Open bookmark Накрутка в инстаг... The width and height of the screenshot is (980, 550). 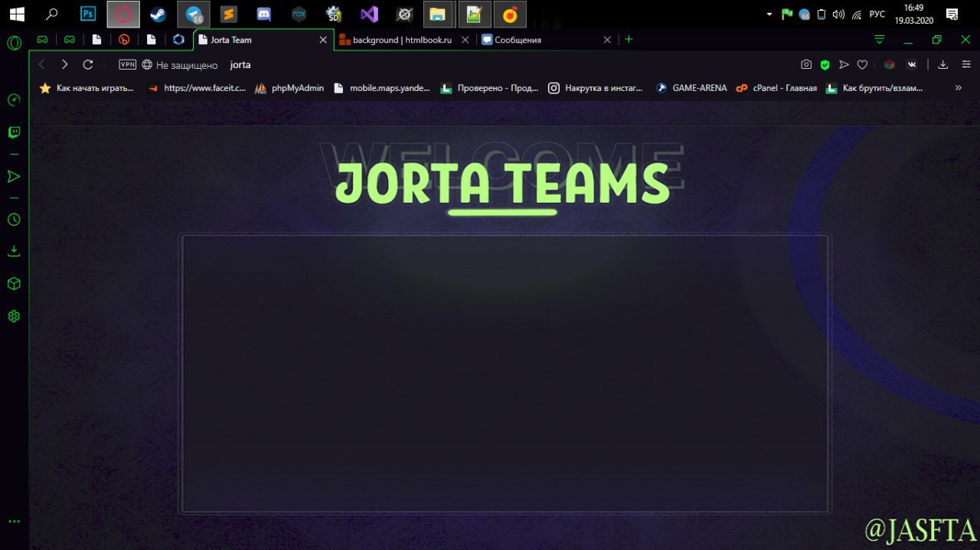point(596,88)
